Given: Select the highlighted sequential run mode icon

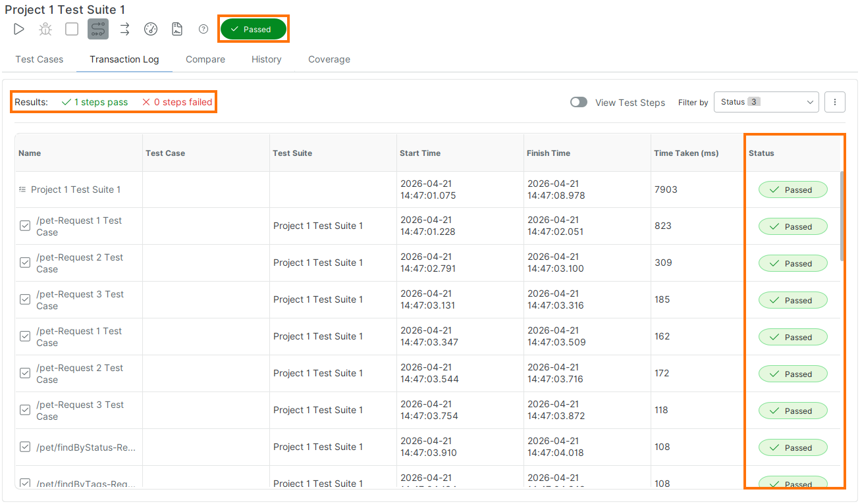Looking at the screenshot, I should pyautogui.click(x=98, y=29).
